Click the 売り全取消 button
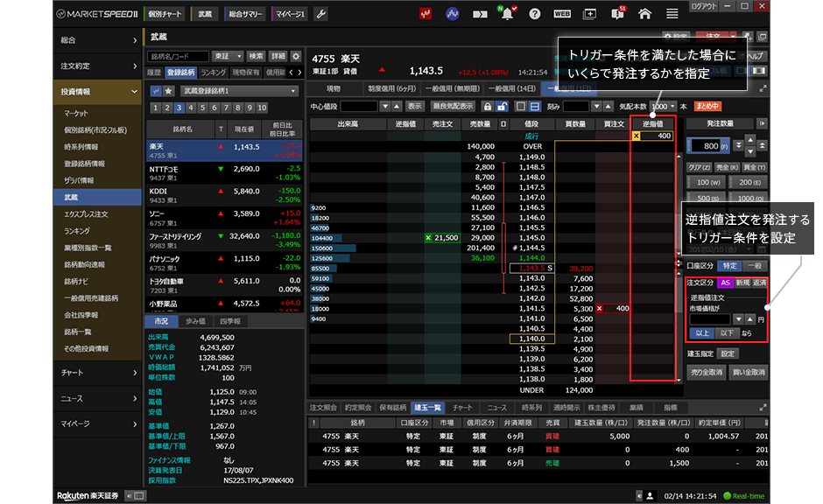Screen dimensions: 823x504 [705, 372]
